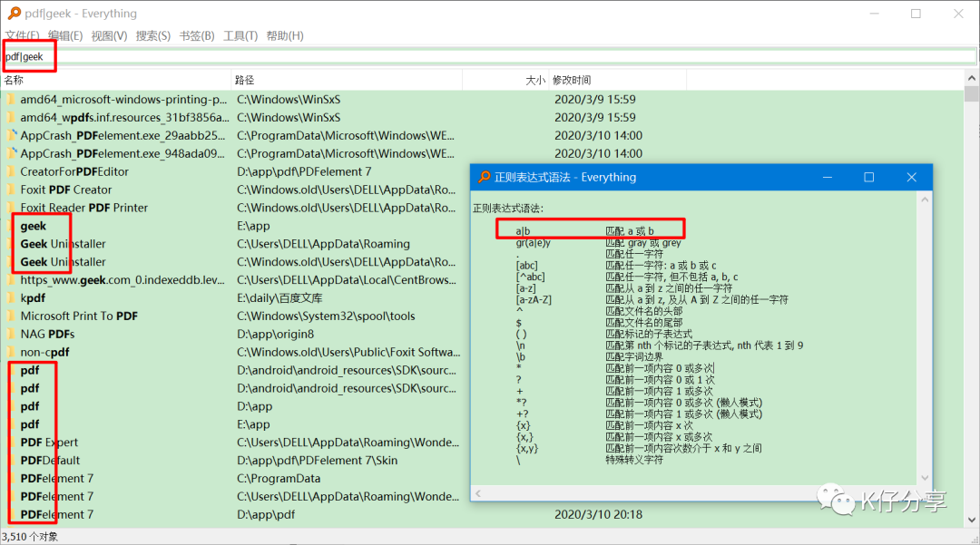980x545 pixels.
Task: Click the pdf|geek search input field
Action: pyautogui.click(x=490, y=56)
